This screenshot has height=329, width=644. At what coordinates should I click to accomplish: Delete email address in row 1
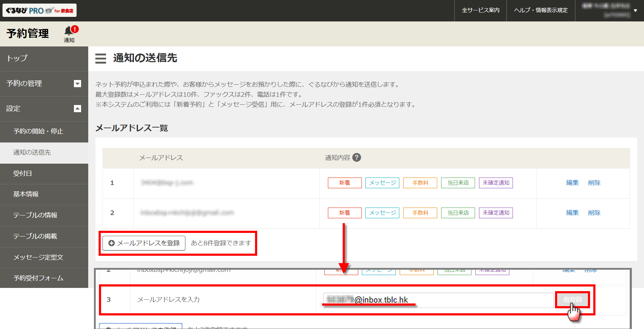coord(594,183)
